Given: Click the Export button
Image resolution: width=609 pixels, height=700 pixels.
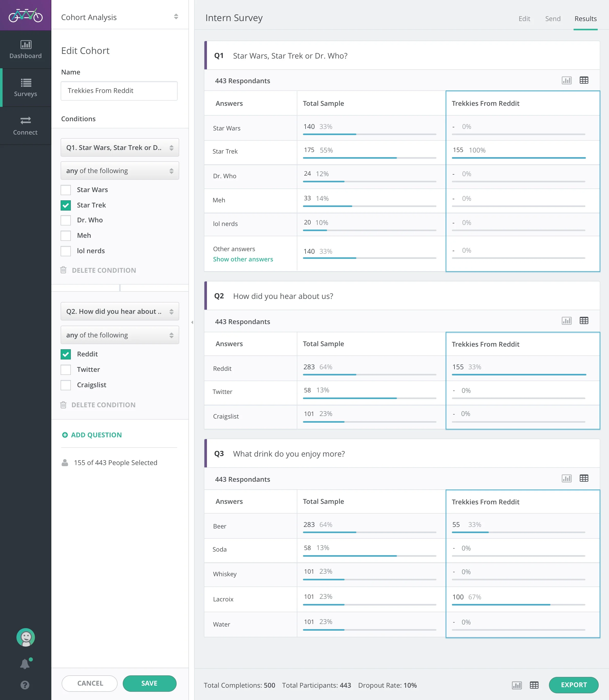Looking at the screenshot, I should [x=574, y=685].
